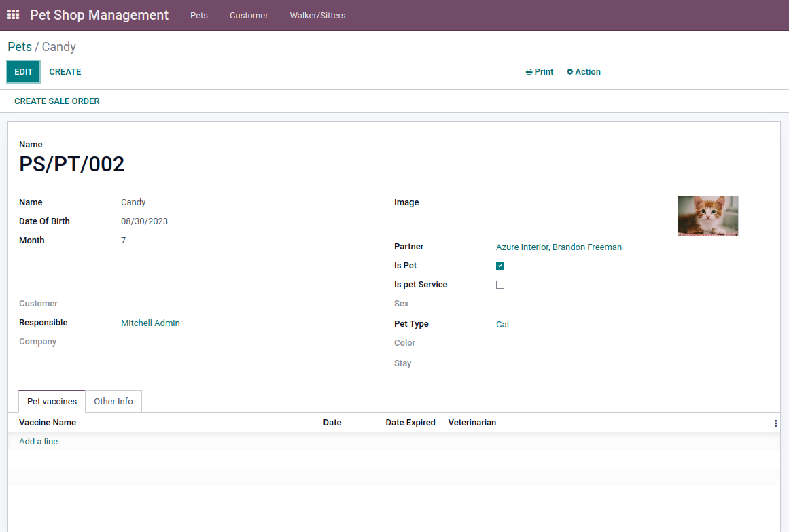
Task: Open the Mitchell Admin responsible link
Action: 150,323
